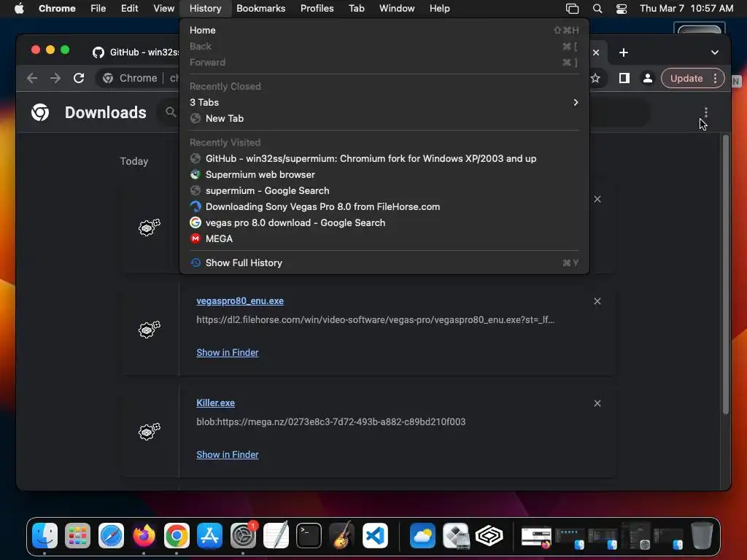Viewport: 747px width, 560px height.
Task: Click the Downloads page vertical scrollbar
Action: pos(726,275)
